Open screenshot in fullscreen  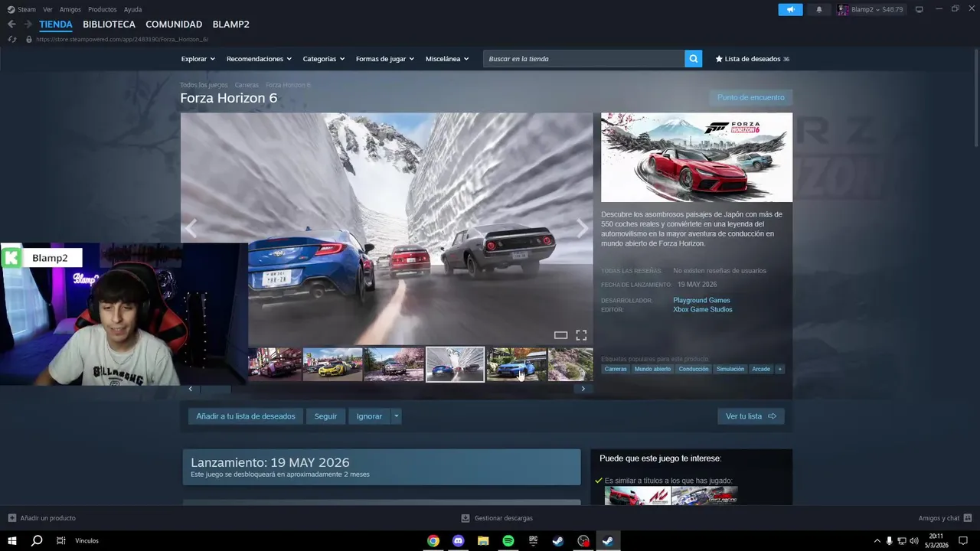(581, 335)
